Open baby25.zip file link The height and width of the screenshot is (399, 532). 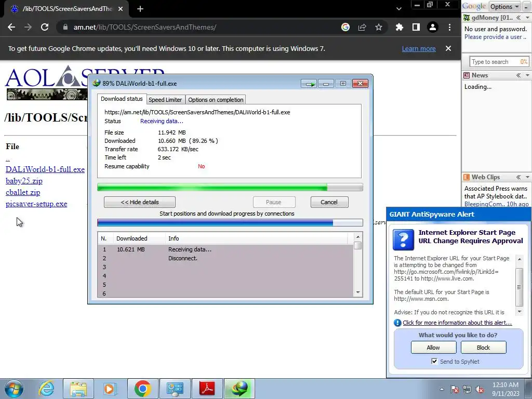click(x=24, y=181)
